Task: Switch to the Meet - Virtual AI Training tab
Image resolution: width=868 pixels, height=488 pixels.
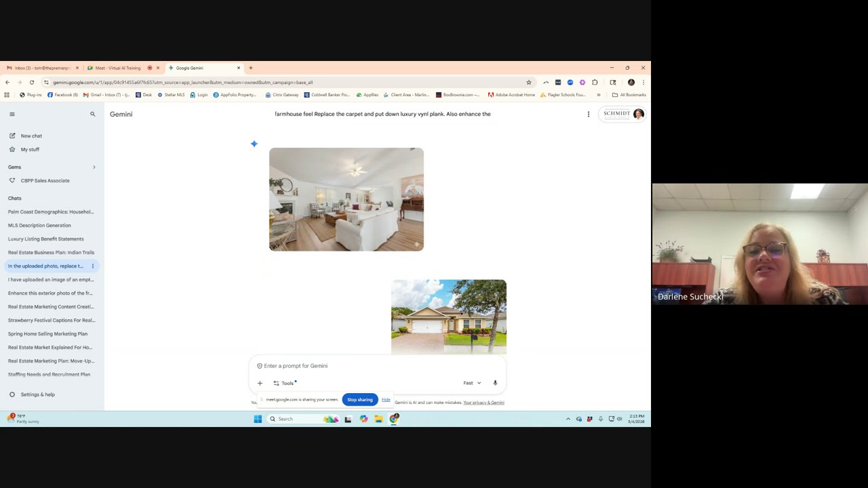Action: click(118, 68)
